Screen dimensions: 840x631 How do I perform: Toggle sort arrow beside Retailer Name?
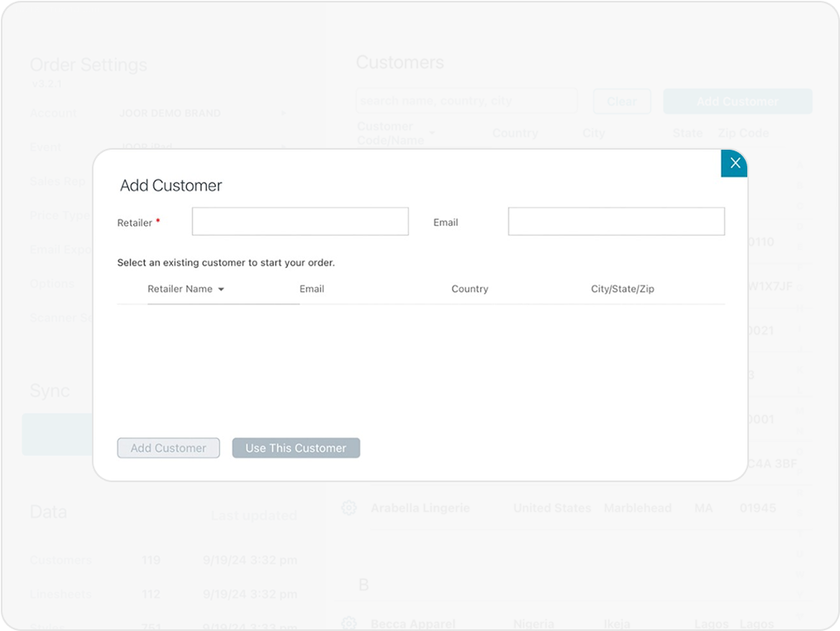(221, 289)
